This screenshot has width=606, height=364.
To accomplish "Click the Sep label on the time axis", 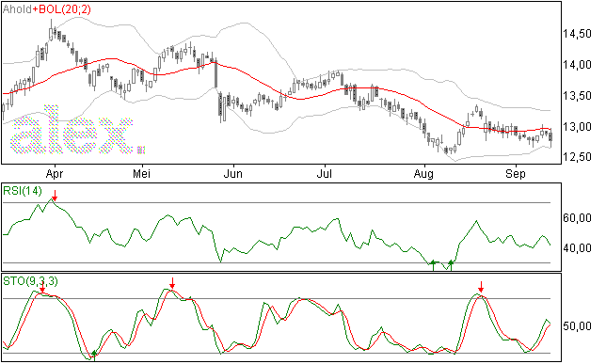I will (x=516, y=174).
